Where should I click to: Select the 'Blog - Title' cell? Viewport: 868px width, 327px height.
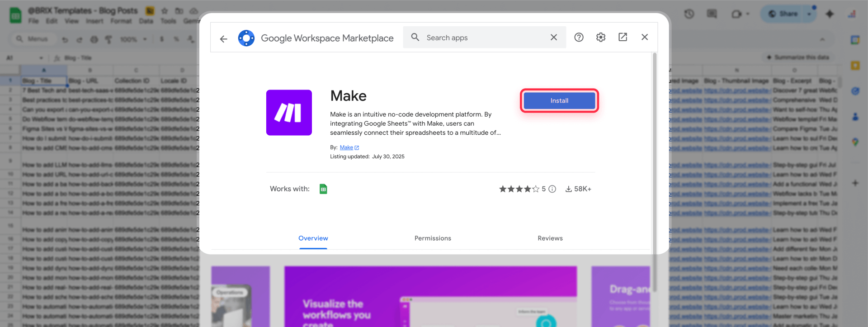(44, 81)
